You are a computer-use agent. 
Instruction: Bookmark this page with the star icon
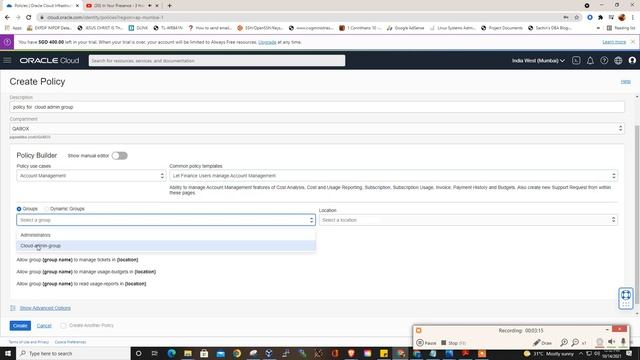point(577,17)
